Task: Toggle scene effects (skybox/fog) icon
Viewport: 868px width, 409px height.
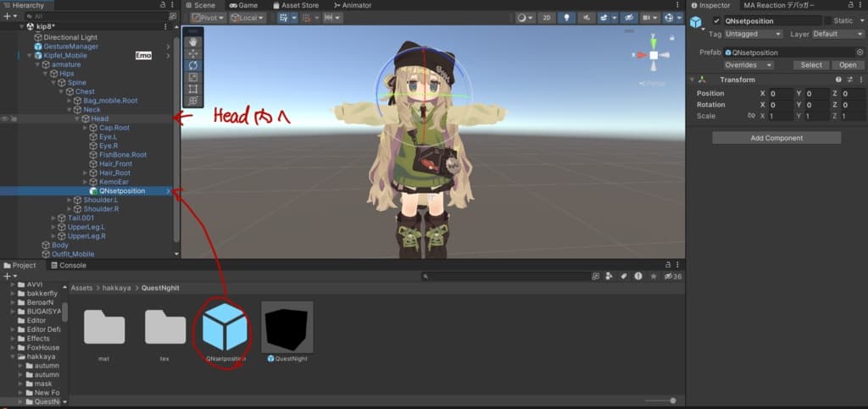Action: point(604,18)
